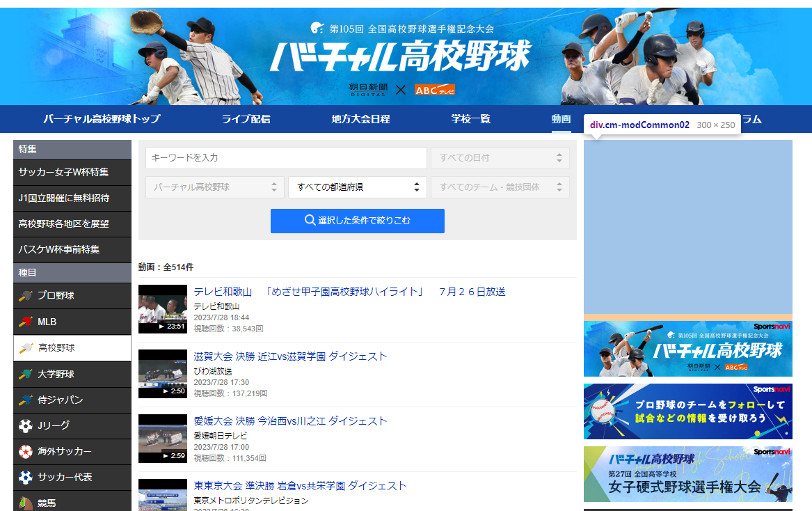The height and width of the screenshot is (511, 812).
Task: Open the 学校一覧 nav tab
Action: coord(470,119)
